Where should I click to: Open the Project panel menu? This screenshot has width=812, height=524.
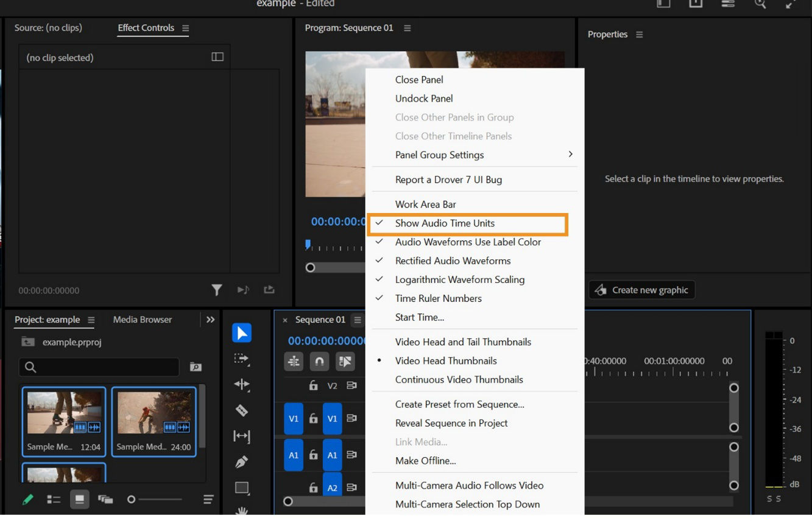coord(90,320)
